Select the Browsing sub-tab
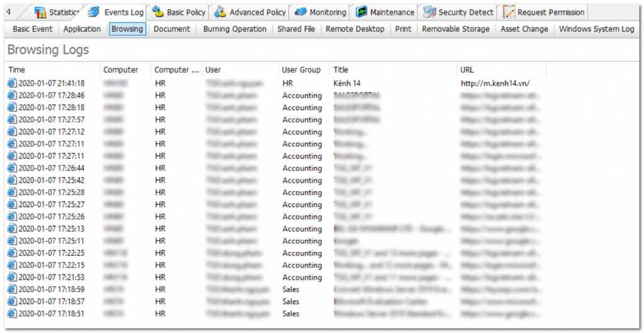 pyautogui.click(x=127, y=29)
